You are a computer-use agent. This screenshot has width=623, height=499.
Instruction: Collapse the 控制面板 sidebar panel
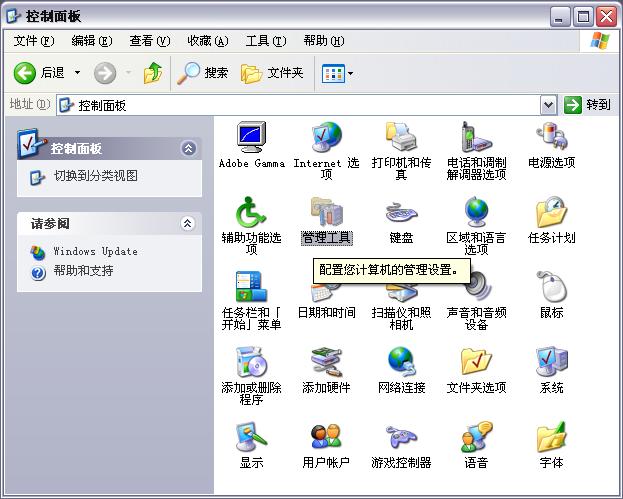188,148
